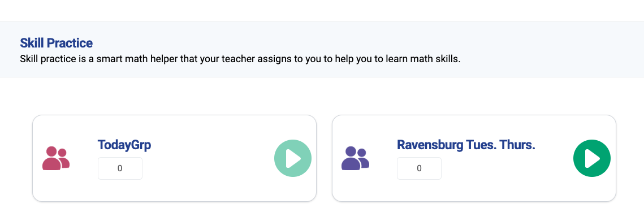Open the Ravensburg Tues. Thurs. title
The image size is (644, 221).
(466, 145)
